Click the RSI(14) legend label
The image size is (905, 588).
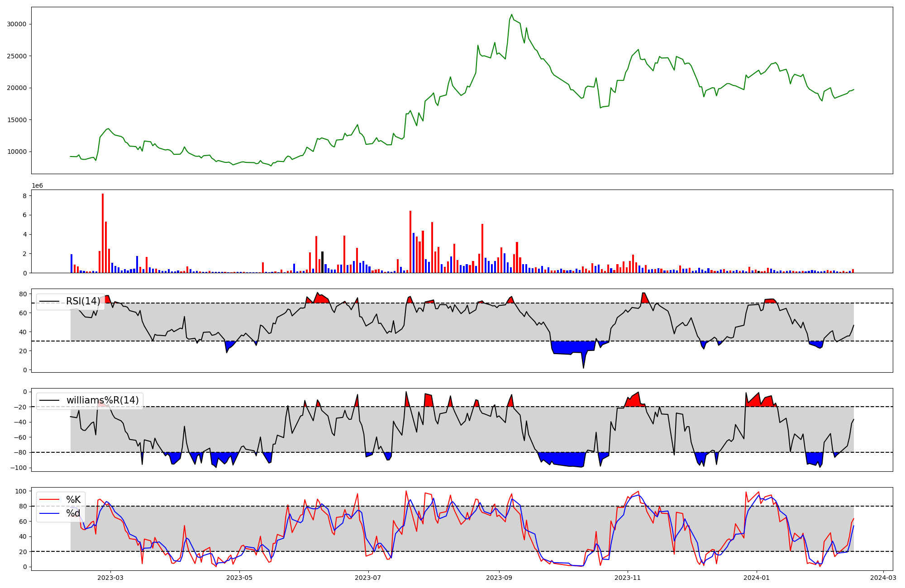pos(83,301)
